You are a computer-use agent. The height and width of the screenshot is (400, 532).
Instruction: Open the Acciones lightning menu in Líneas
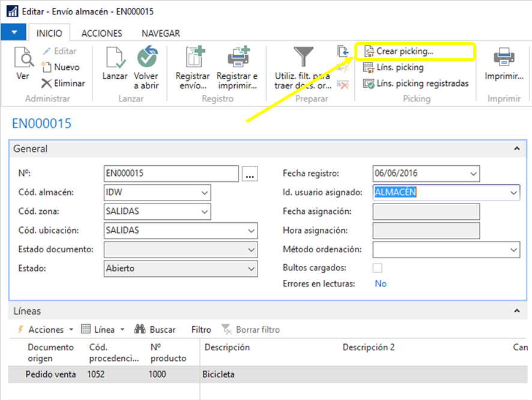(46, 330)
